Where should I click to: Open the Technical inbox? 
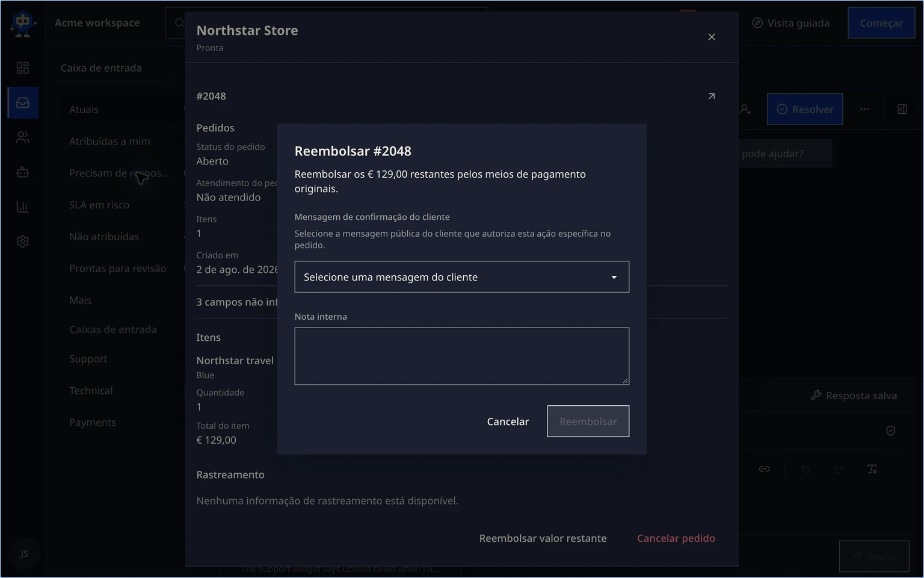(x=91, y=391)
